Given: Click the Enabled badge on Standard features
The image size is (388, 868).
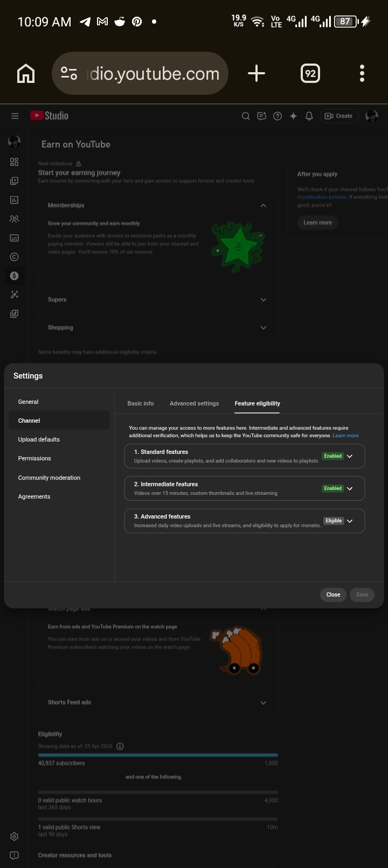Looking at the screenshot, I should (332, 456).
